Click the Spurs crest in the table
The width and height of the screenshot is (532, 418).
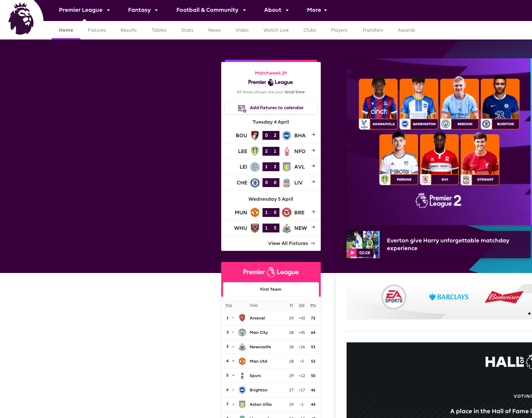(242, 376)
